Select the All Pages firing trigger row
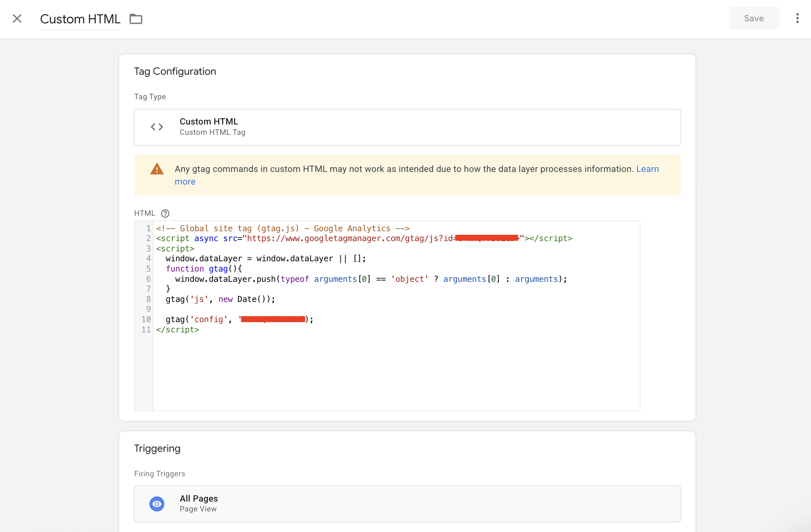Viewport: 811px width, 532px height. pyautogui.click(x=407, y=504)
